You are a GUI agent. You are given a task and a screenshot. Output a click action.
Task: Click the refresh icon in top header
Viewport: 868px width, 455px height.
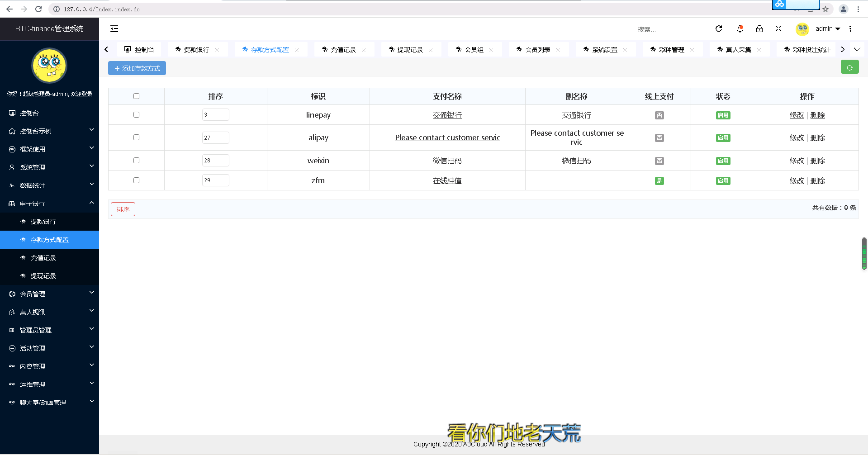tap(719, 29)
